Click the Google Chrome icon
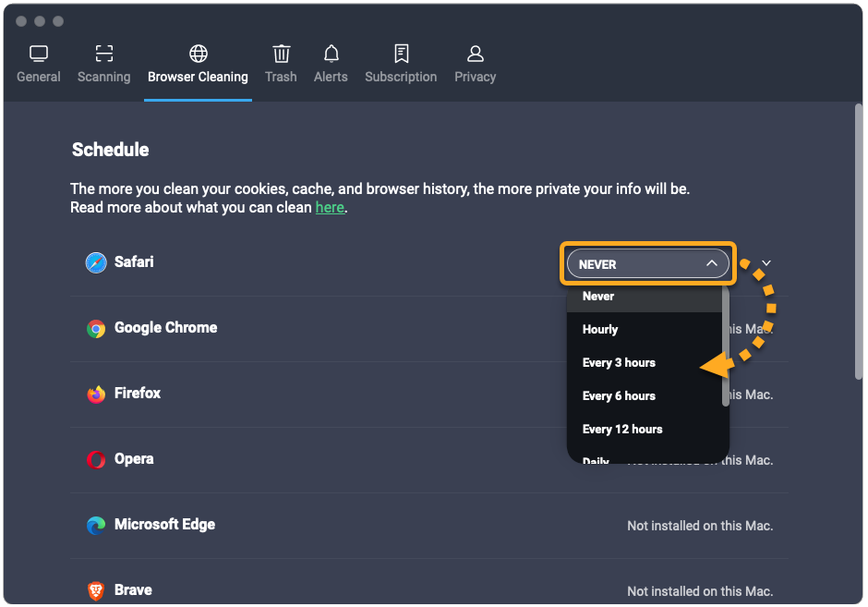Screen dimensions: 868x607 pyautogui.click(x=96, y=329)
